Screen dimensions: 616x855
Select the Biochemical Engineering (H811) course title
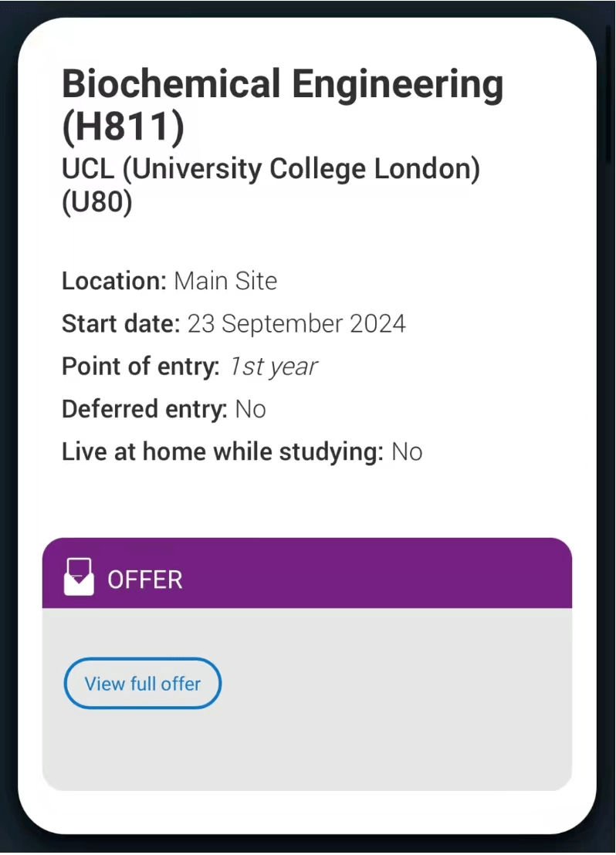pyautogui.click(x=282, y=83)
